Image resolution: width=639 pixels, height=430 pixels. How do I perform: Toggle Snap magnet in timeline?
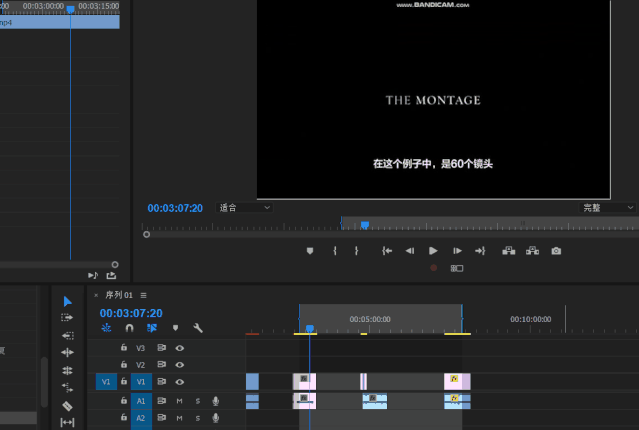pos(129,328)
